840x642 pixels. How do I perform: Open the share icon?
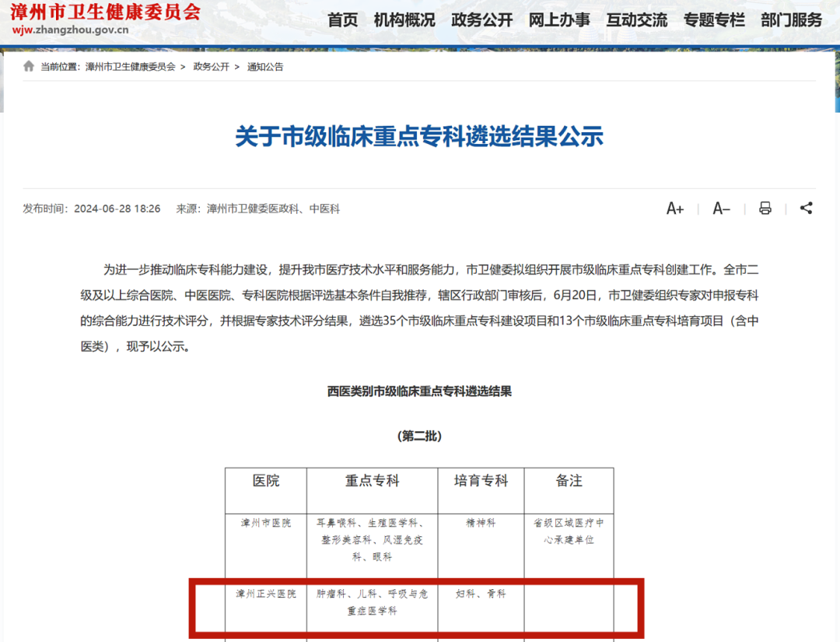[807, 208]
